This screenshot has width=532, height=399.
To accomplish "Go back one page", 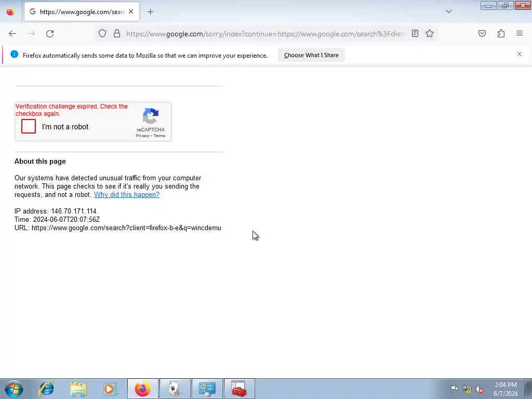I will tap(12, 34).
